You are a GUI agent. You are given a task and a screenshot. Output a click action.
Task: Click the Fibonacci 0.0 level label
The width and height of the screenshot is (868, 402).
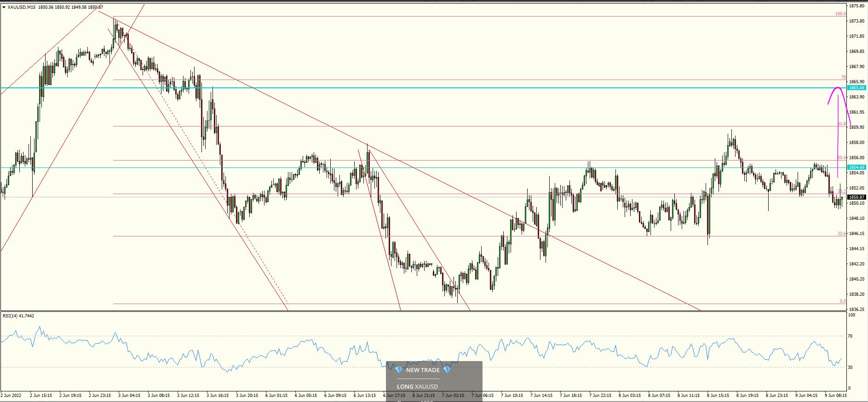[x=842, y=301]
